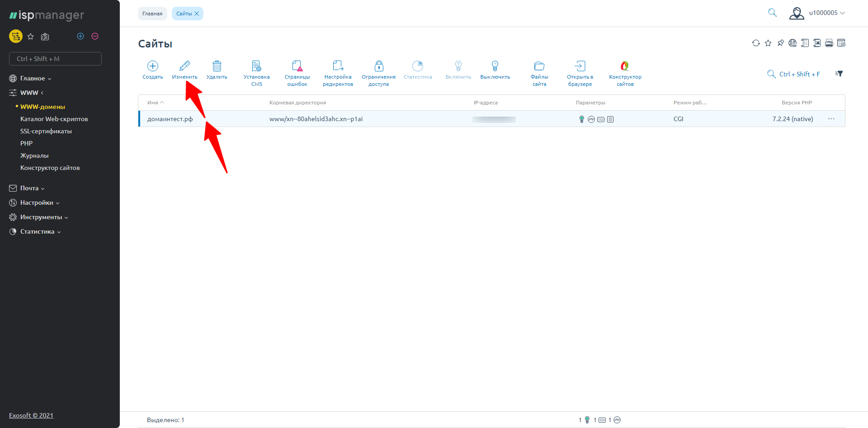Click the Выключить light bulb icon
This screenshot has width=868, height=428.
[x=495, y=66]
